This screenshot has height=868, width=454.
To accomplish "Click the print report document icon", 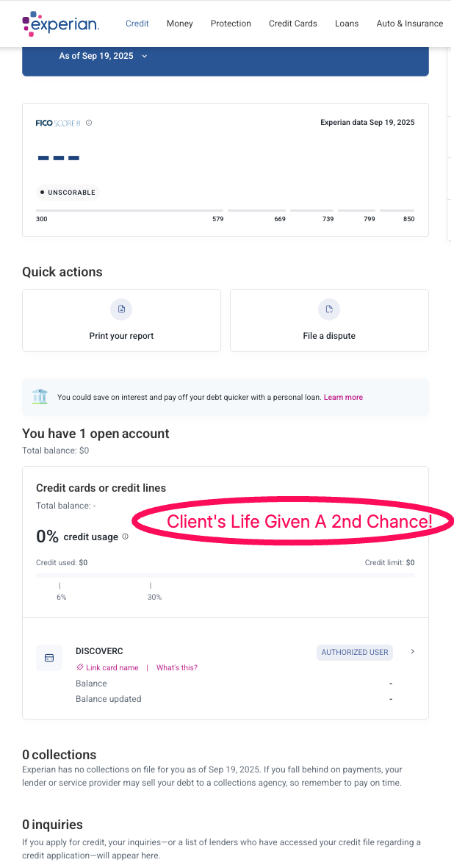I will point(121,309).
